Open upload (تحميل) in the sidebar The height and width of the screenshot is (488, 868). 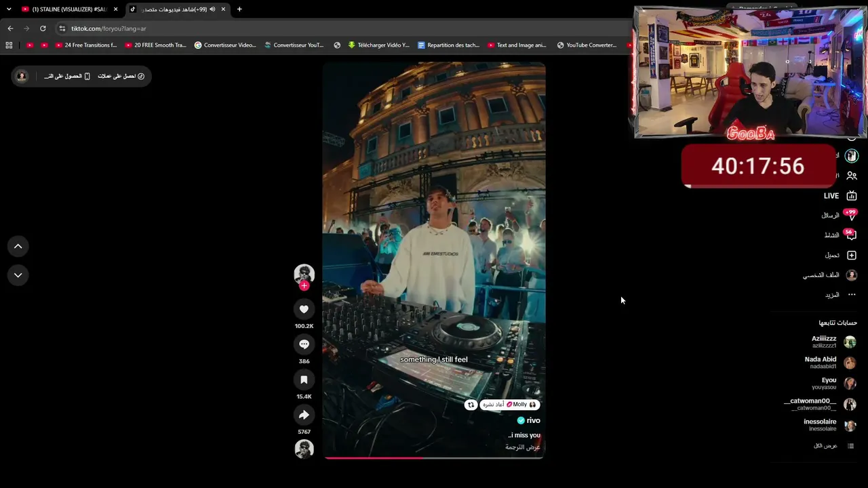pyautogui.click(x=841, y=256)
